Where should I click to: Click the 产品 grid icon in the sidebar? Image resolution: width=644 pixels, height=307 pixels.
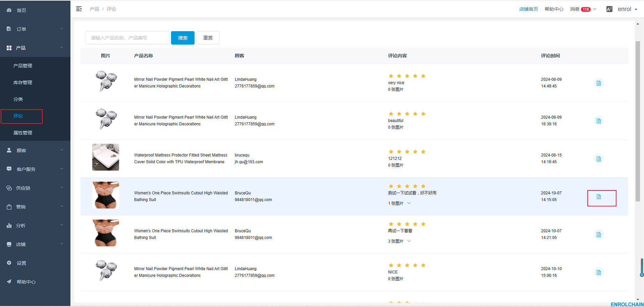pos(9,48)
